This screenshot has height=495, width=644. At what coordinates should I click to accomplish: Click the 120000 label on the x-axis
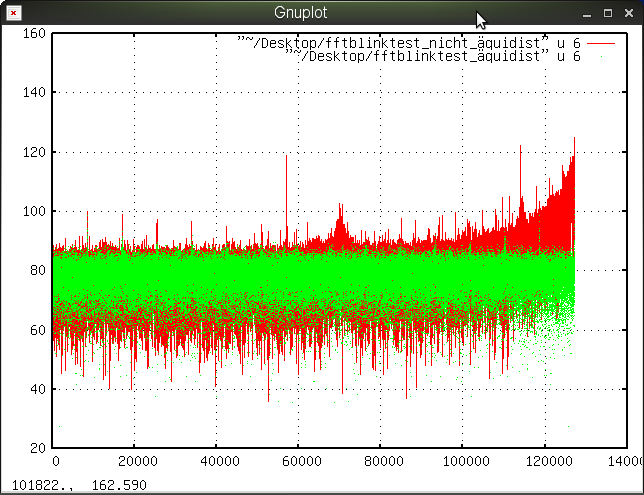pos(544,462)
